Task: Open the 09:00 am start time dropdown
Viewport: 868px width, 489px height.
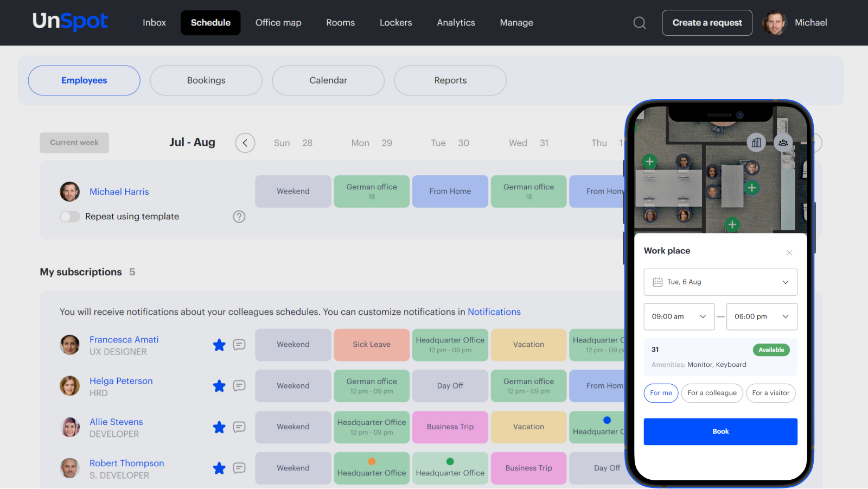Action: click(x=679, y=317)
